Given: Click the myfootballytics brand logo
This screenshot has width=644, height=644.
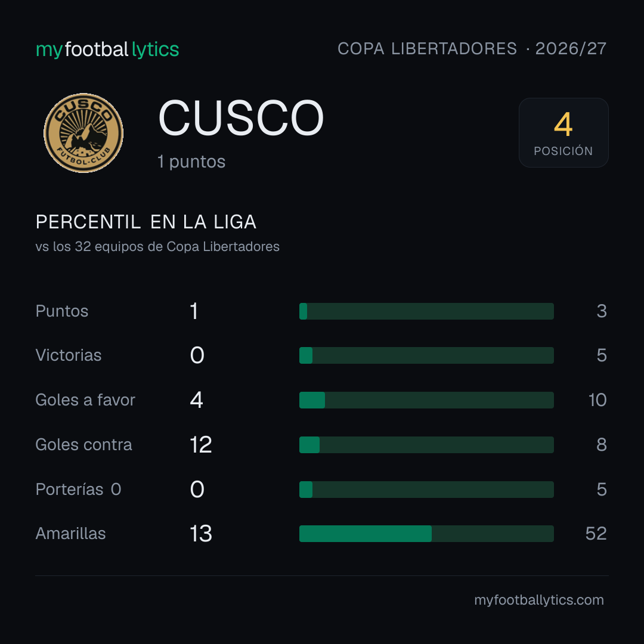Looking at the screenshot, I should pyautogui.click(x=107, y=49).
